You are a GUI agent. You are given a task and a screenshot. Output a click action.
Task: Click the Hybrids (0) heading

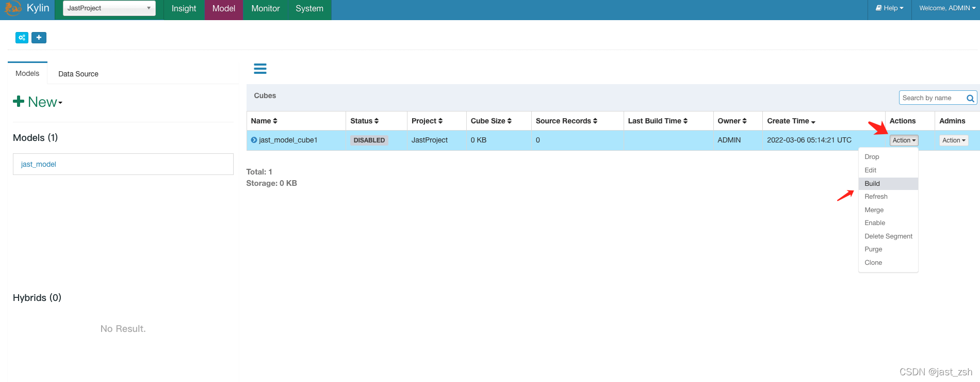point(37,298)
